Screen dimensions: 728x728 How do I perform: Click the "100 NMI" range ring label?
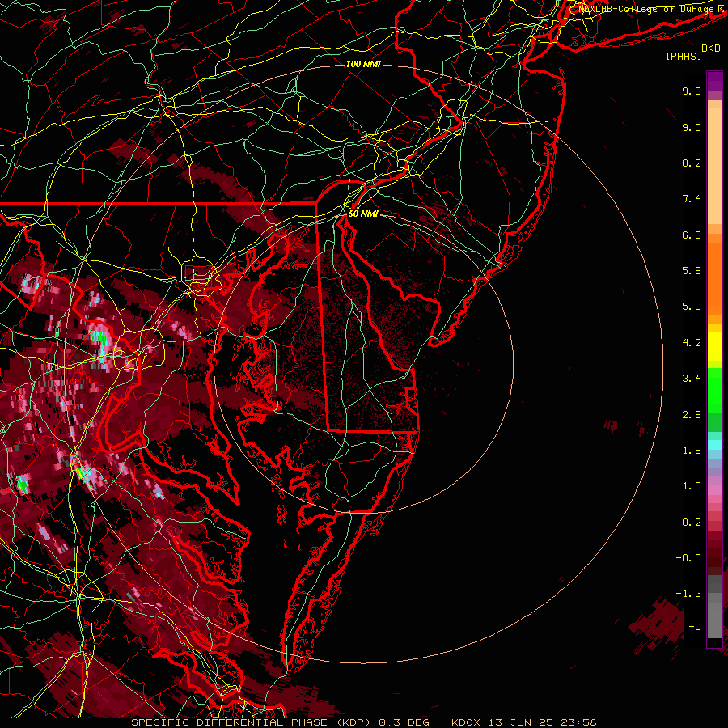(363, 64)
